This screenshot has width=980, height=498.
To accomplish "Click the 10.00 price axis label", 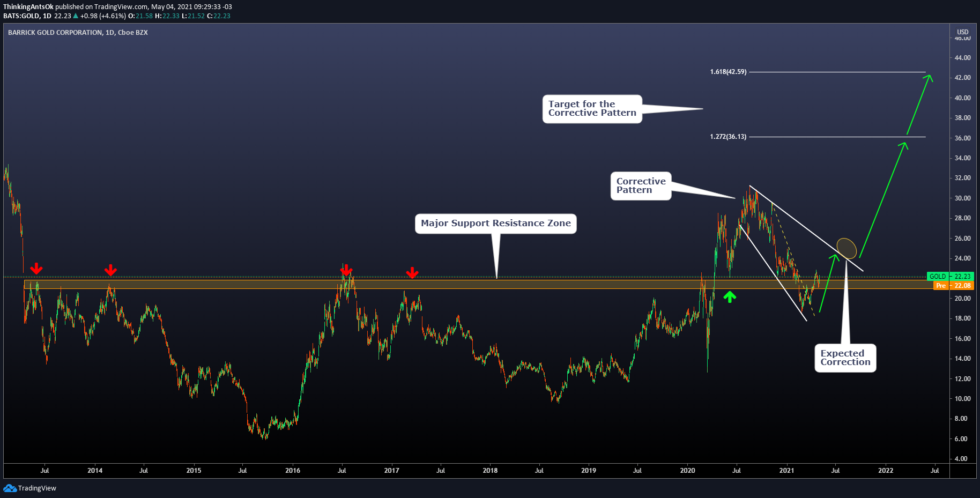I will pos(962,399).
